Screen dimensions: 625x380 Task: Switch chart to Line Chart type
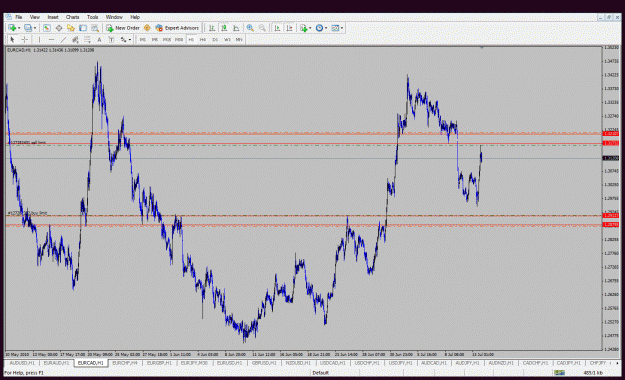[236, 28]
